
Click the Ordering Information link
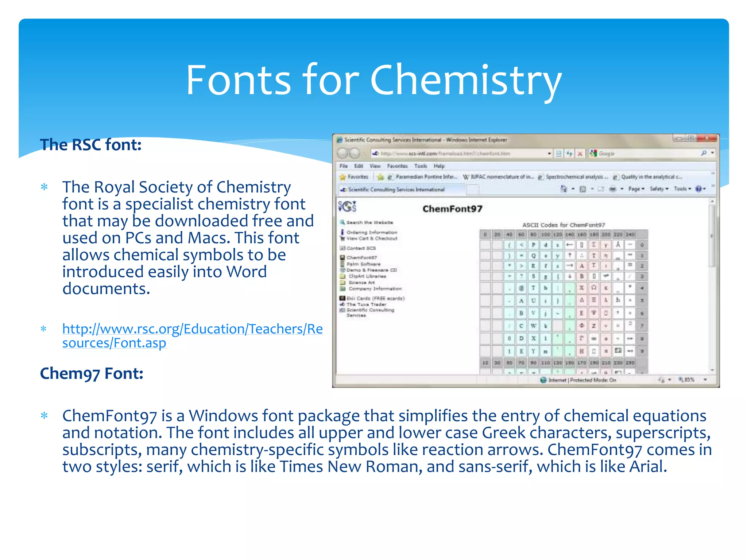[x=372, y=232]
